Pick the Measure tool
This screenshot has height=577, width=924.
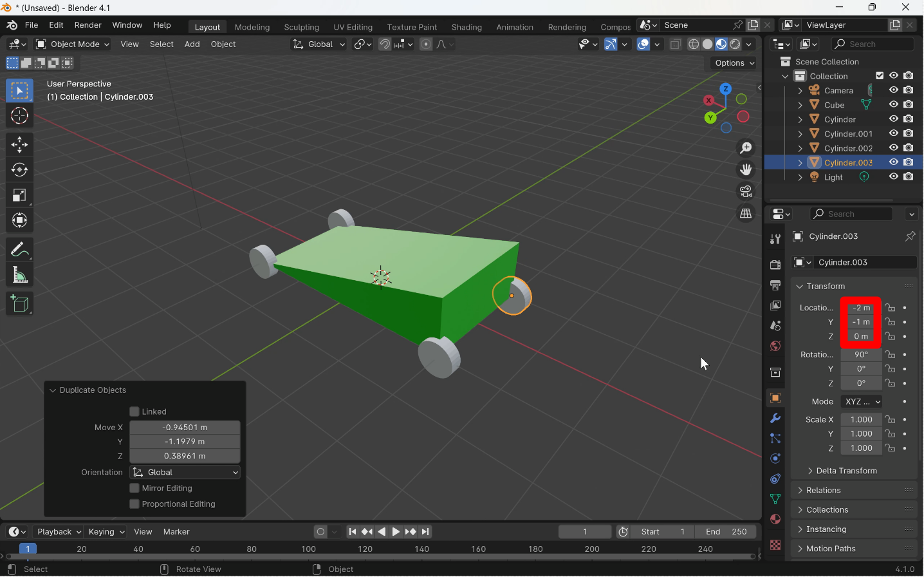19,276
